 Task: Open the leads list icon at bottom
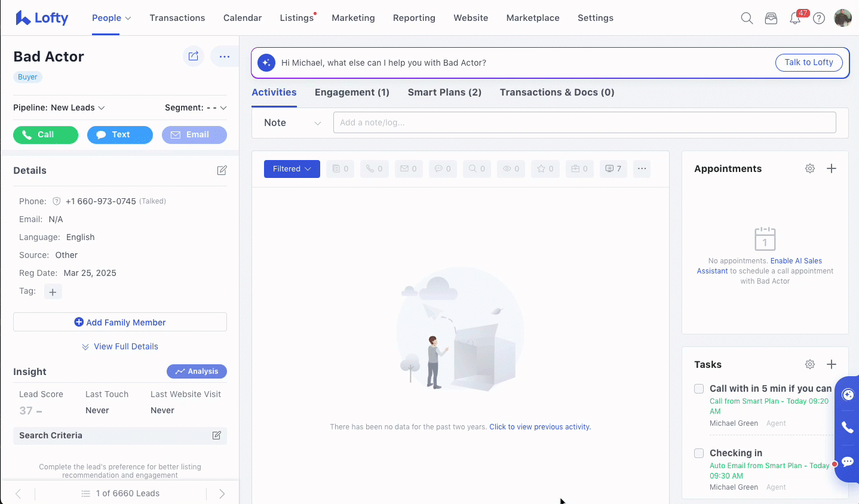[85, 494]
